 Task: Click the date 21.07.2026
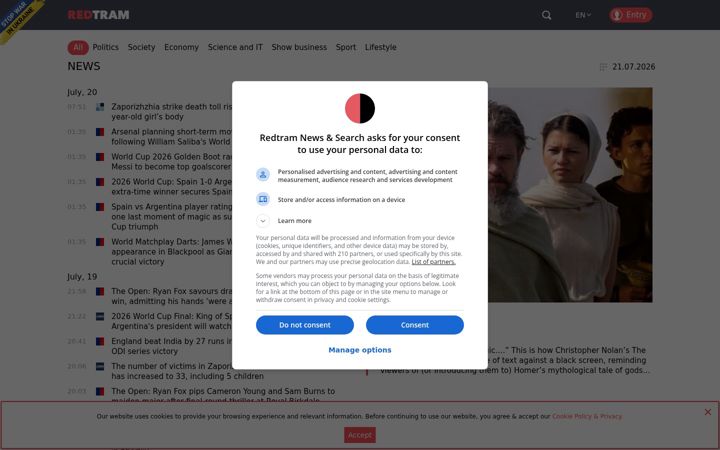pyautogui.click(x=634, y=67)
